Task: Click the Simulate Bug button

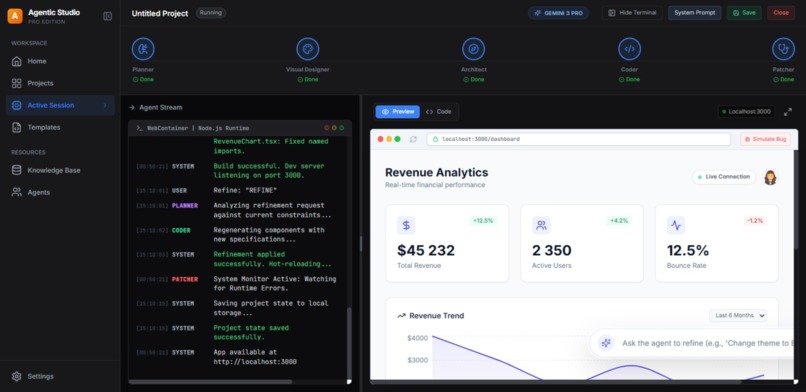Action: (x=765, y=139)
